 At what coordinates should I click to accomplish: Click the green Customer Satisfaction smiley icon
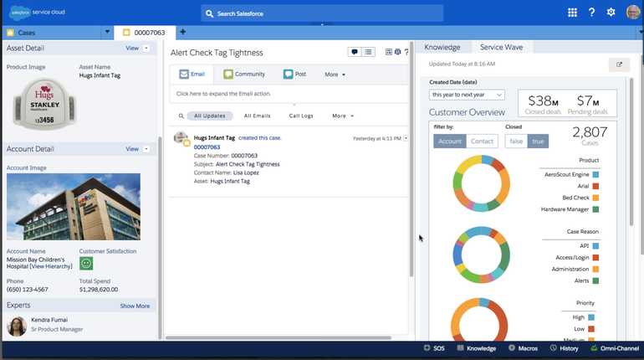86,263
